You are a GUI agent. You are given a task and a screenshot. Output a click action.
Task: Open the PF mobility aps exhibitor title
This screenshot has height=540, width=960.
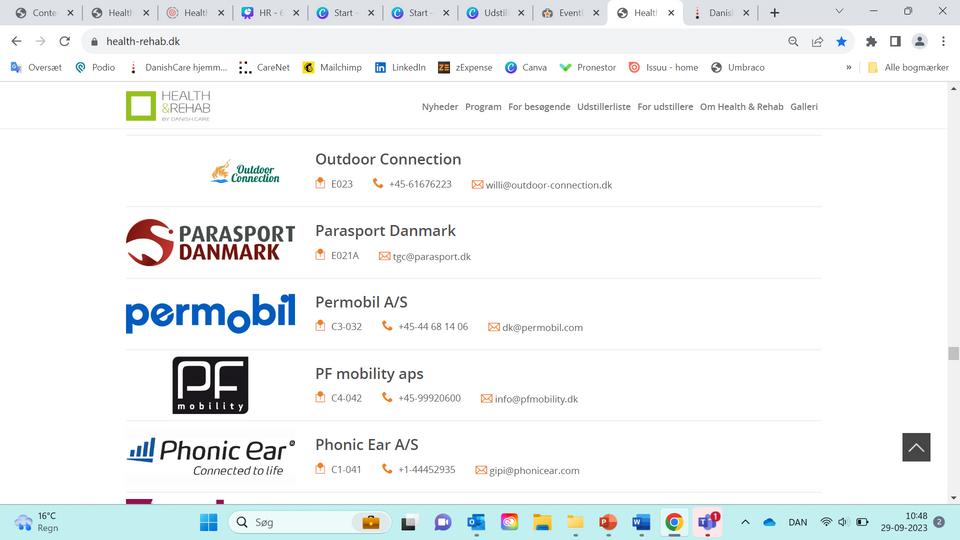pos(369,373)
